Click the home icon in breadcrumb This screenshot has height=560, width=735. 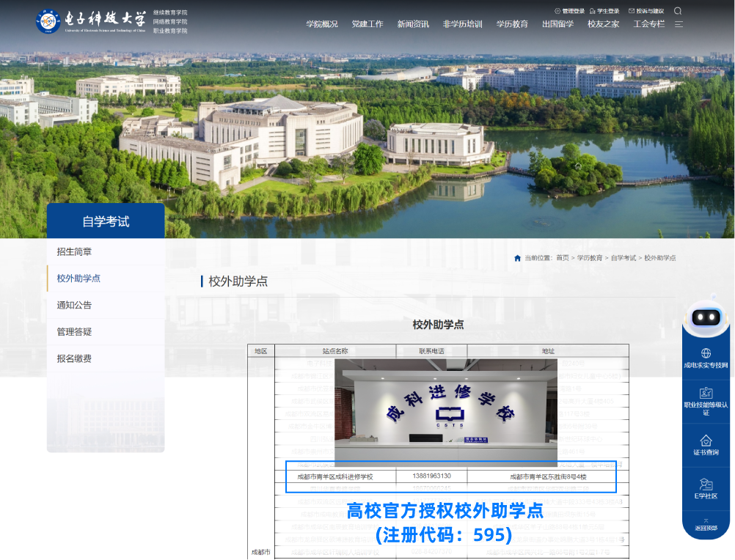coord(517,258)
